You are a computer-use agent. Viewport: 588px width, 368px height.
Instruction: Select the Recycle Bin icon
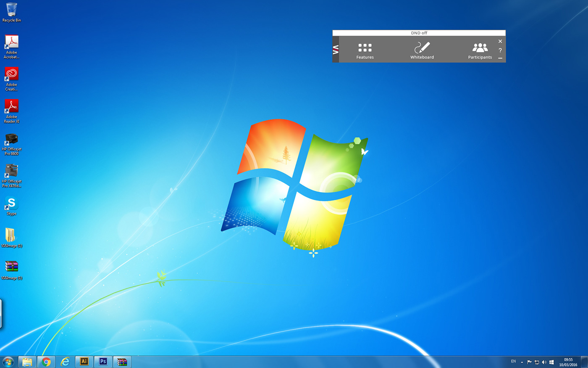pos(11,12)
